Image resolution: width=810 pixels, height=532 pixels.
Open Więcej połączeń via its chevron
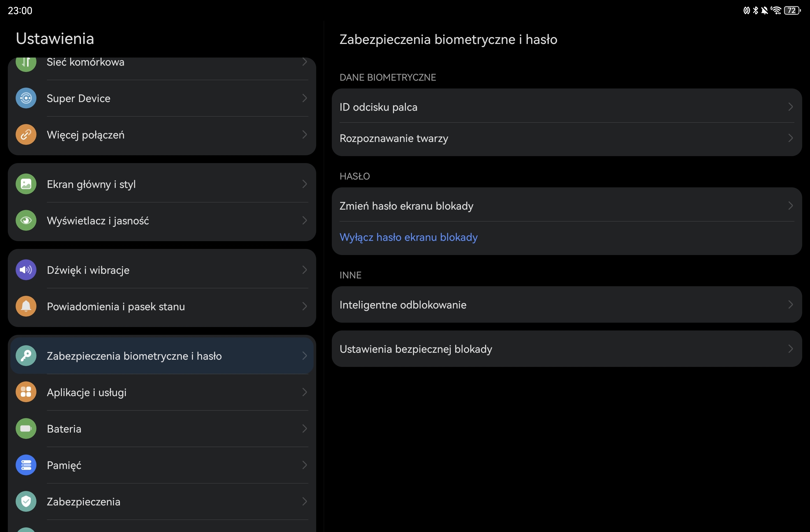pyautogui.click(x=305, y=135)
